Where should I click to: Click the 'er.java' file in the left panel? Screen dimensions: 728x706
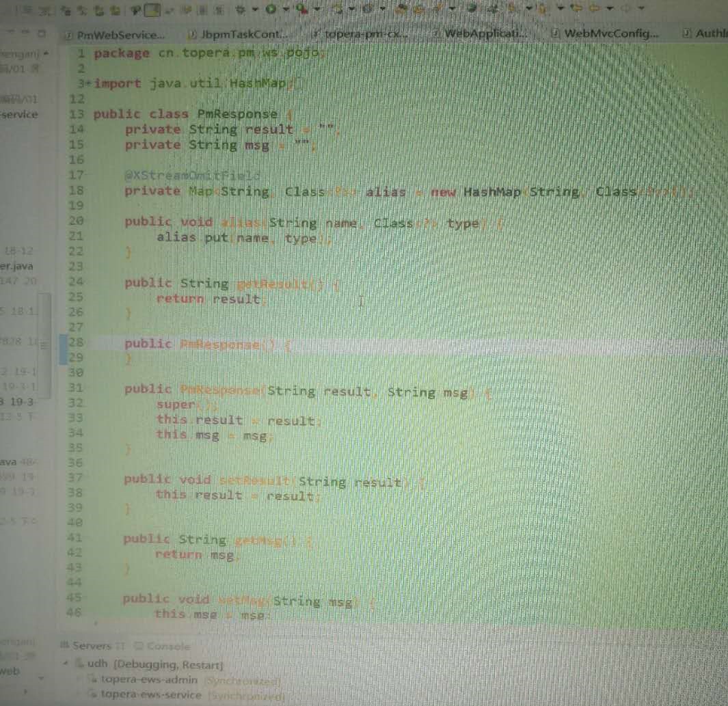point(16,267)
